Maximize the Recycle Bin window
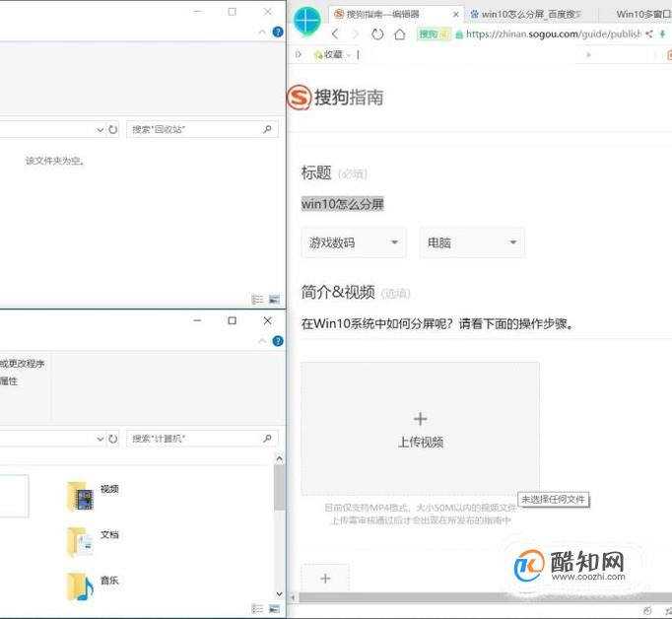The image size is (672, 619). [232, 12]
